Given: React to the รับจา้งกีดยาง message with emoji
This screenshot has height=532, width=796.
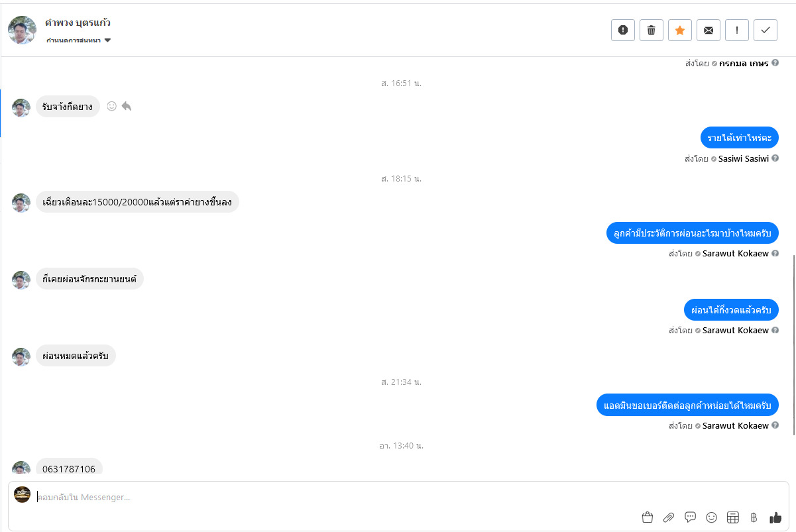Looking at the screenshot, I should pos(112,106).
